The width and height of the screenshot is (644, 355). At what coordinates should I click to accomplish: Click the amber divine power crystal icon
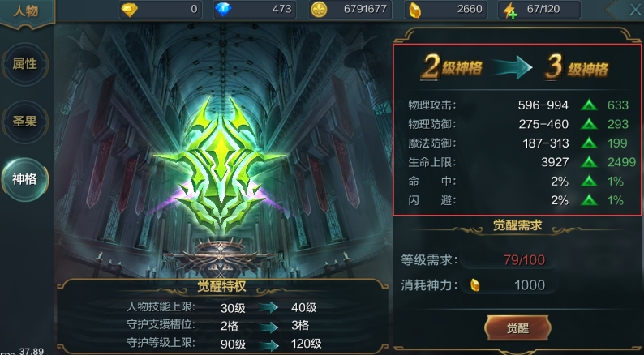414,11
